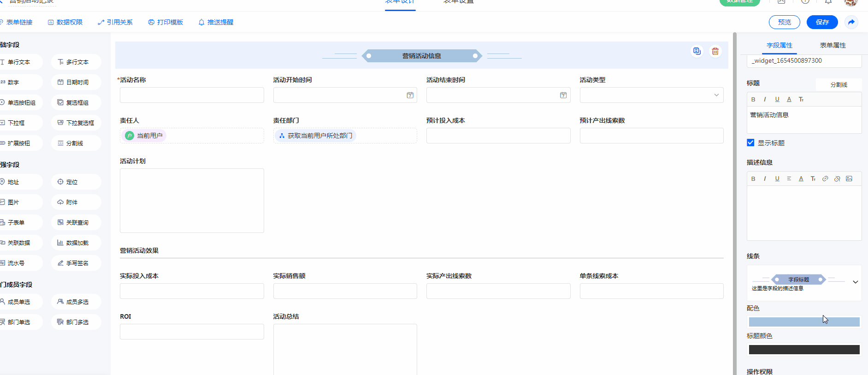This screenshot has height=375, width=868.
Task: Open the 打印模版 link
Action: (x=165, y=22)
